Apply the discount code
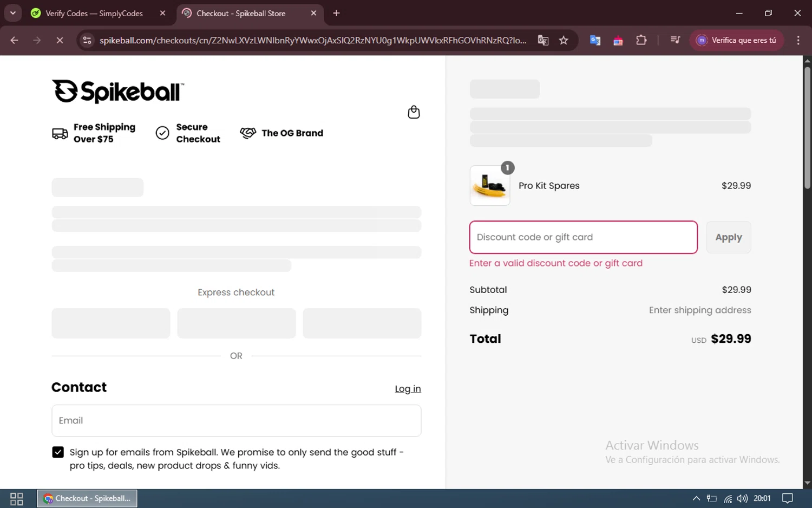Image resolution: width=812 pixels, height=508 pixels. pos(728,237)
